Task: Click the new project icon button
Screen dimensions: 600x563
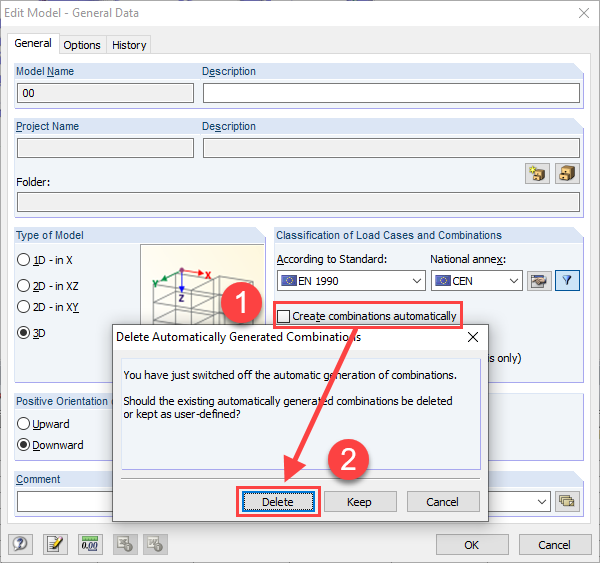Action: click(x=537, y=174)
